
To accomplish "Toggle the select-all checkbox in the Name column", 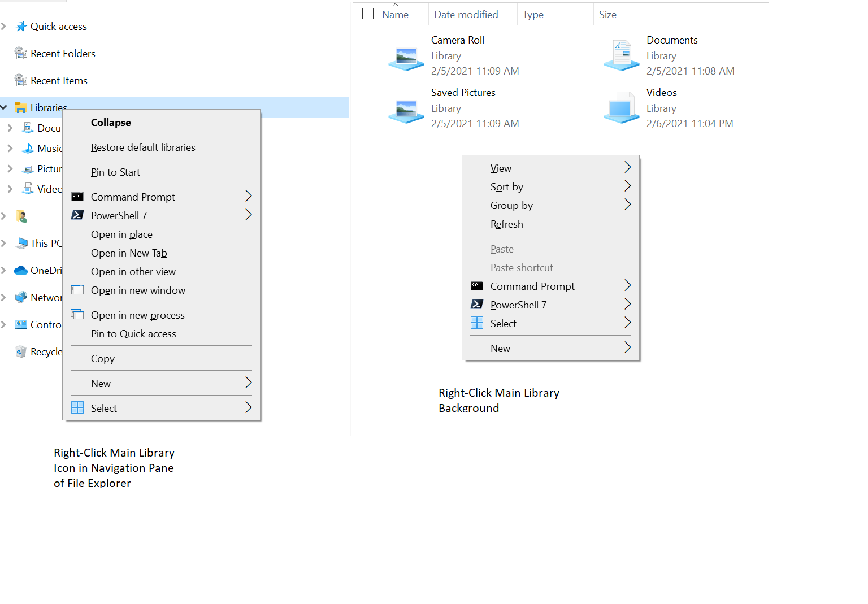I will coord(368,14).
